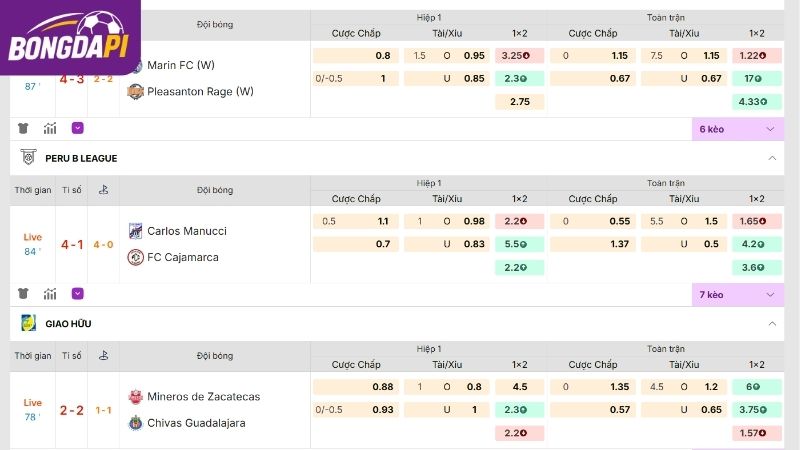Click Carlos Manucci team crest
800x450 pixels.
click(135, 231)
